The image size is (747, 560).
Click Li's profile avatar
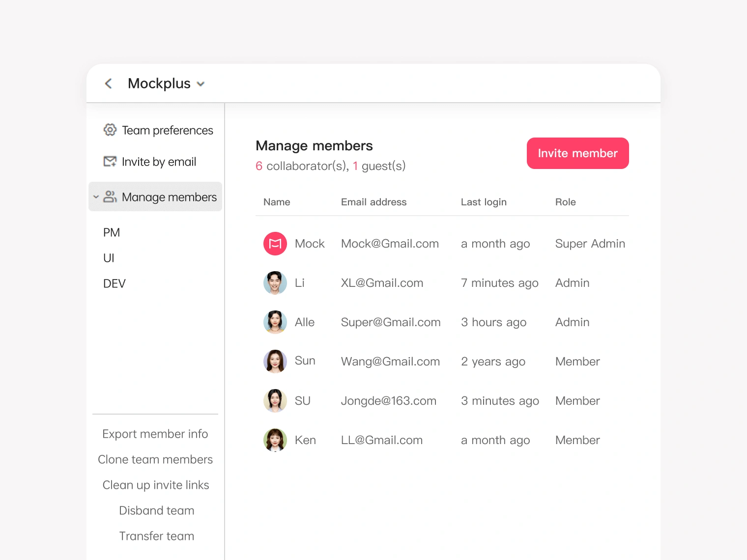(275, 283)
